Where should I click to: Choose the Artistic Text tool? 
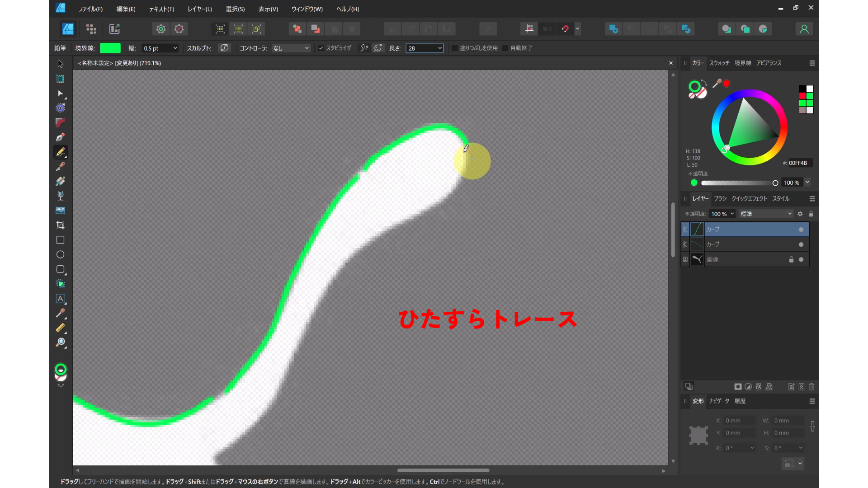60,299
